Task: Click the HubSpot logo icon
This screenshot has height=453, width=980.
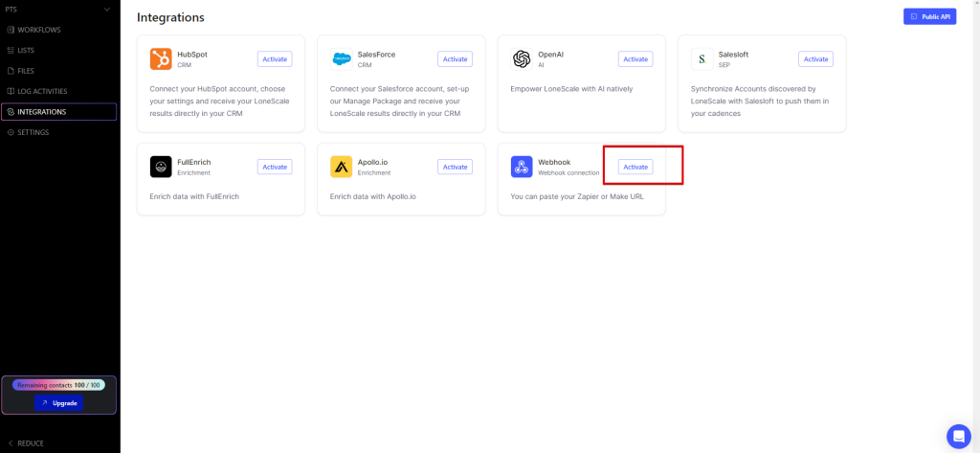Action: click(161, 59)
